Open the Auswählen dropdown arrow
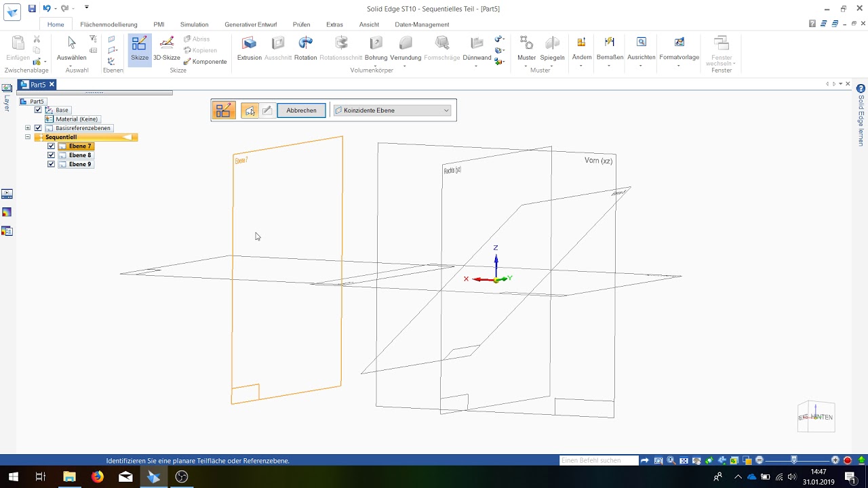 tap(71, 66)
